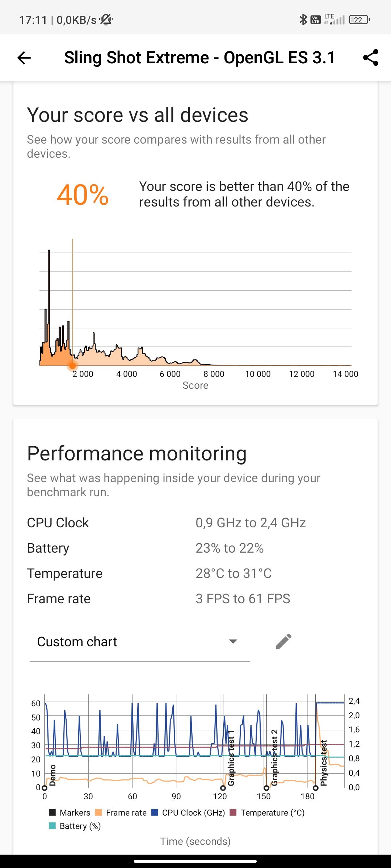Tap the Sling Shot Extreme title
The height and width of the screenshot is (868, 391).
coord(200,58)
